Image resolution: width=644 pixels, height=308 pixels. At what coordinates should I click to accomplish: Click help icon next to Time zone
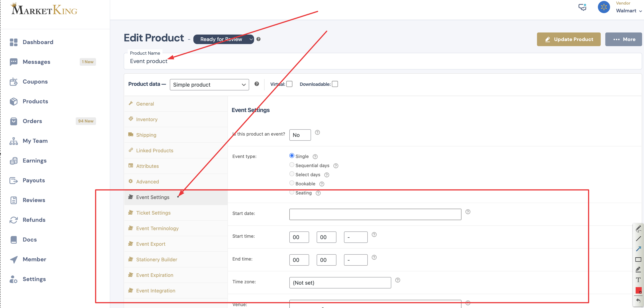pos(398,280)
